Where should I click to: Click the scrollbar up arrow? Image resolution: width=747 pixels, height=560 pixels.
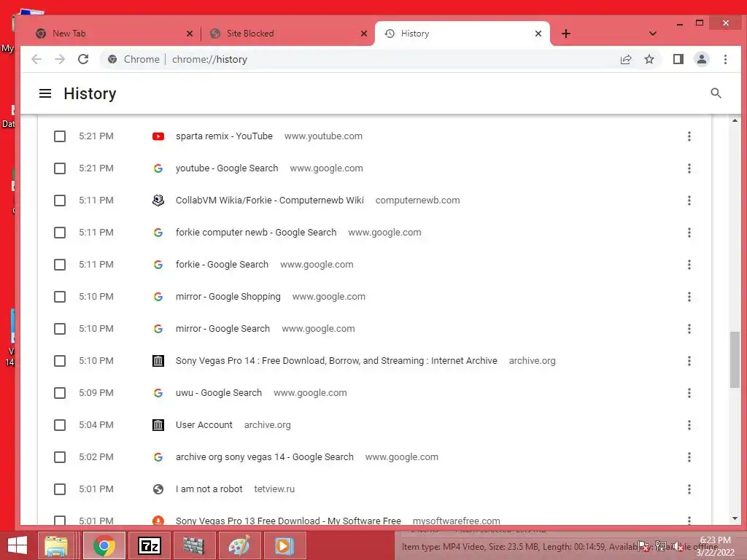735,120
